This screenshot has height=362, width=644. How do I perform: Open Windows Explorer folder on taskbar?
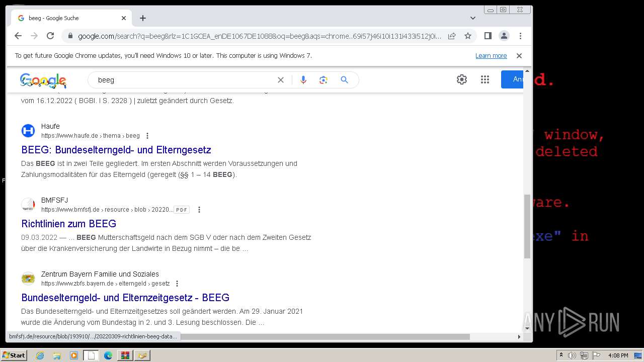(57, 355)
